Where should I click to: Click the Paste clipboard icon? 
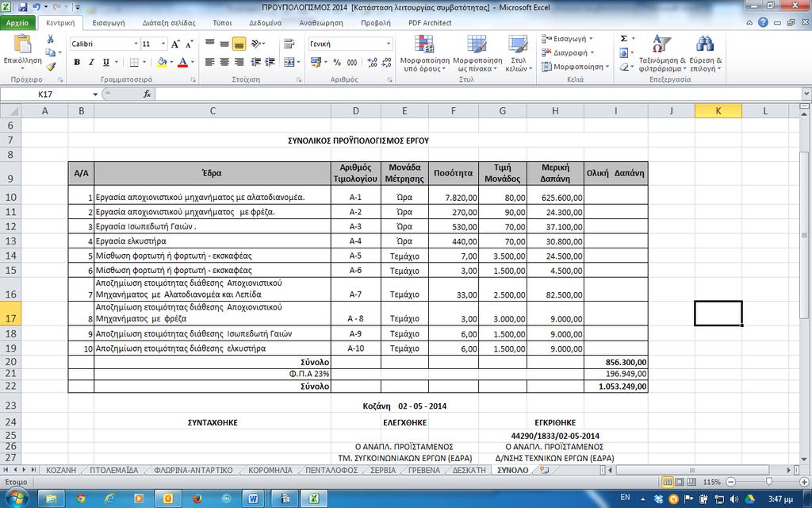[x=22, y=44]
